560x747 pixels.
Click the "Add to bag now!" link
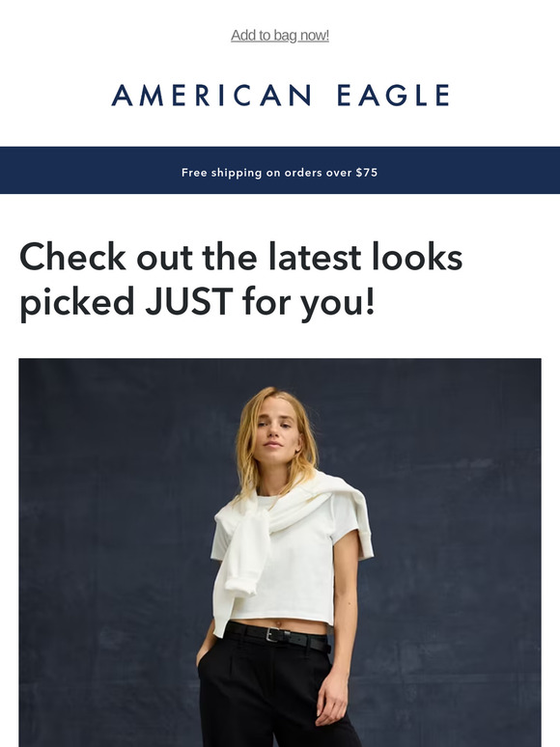tap(280, 36)
